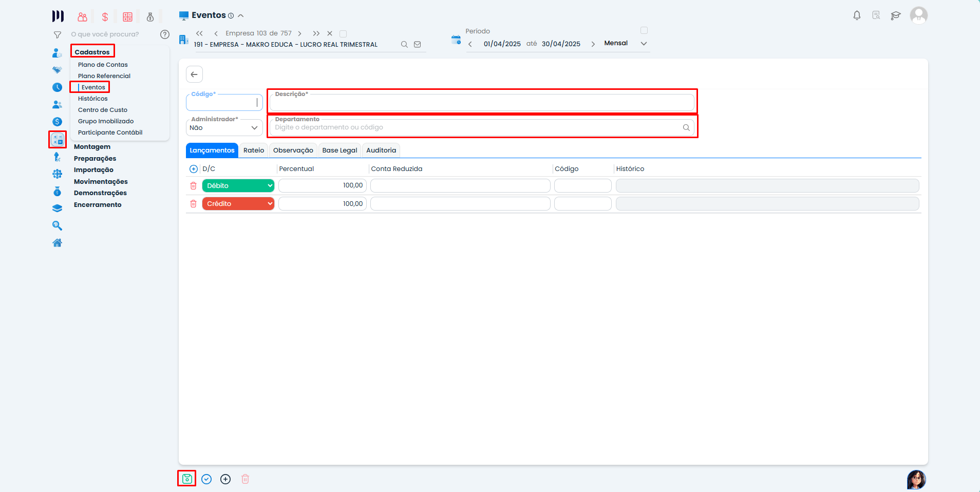Click the home icon in left sidebar

pos(57,243)
